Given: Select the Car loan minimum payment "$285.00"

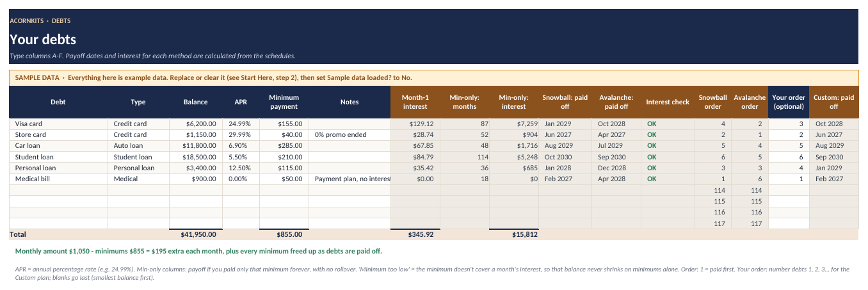Looking at the screenshot, I should (284, 146).
